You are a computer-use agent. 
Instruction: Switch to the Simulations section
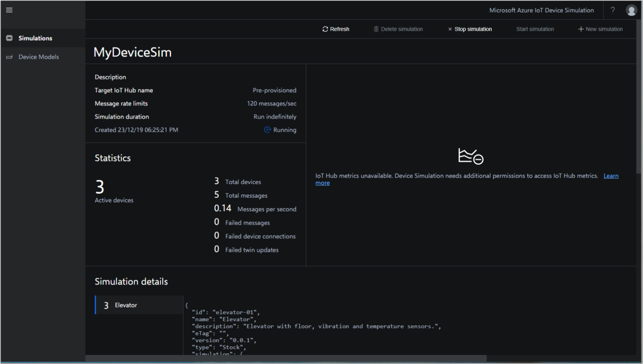35,38
